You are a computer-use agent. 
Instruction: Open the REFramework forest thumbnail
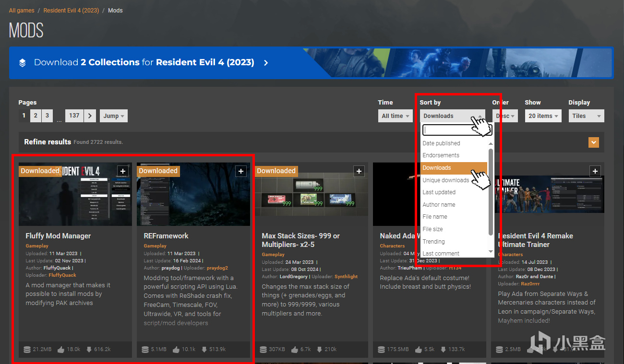tap(193, 194)
